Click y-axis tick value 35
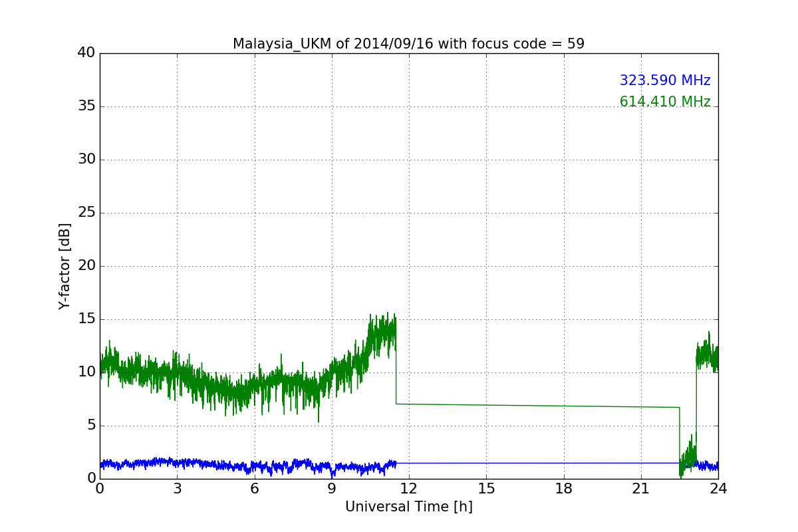 coord(86,106)
